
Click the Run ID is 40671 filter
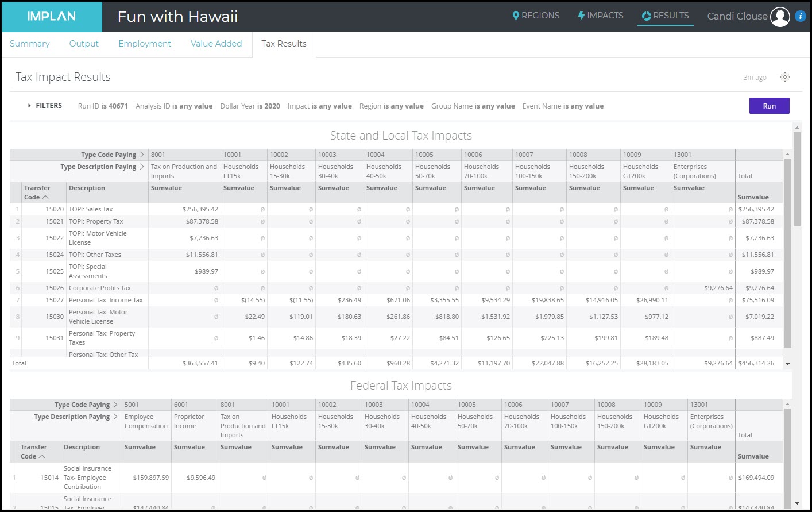[x=103, y=106]
